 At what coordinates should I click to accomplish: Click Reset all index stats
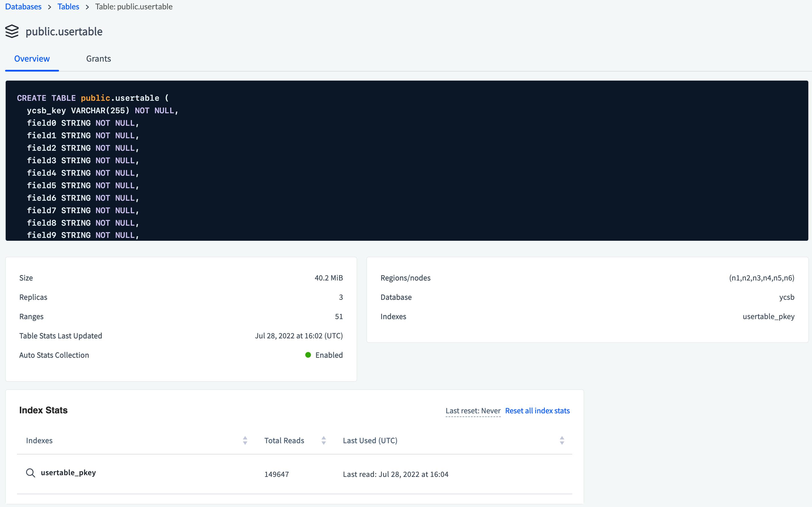coord(537,410)
